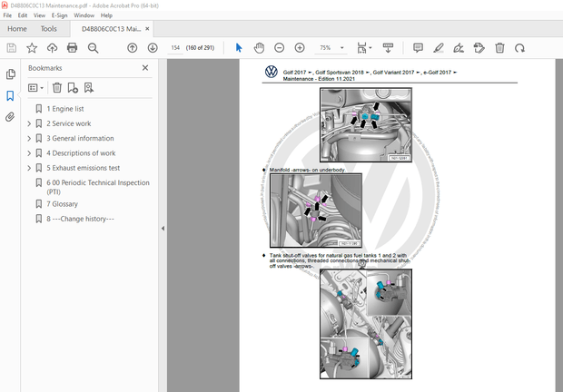Image resolution: width=563 pixels, height=392 pixels.
Task: Select the arrow selection tool
Action: 239,48
